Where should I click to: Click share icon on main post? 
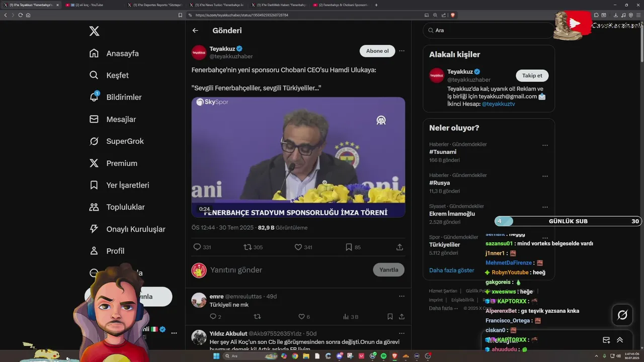pos(399,247)
